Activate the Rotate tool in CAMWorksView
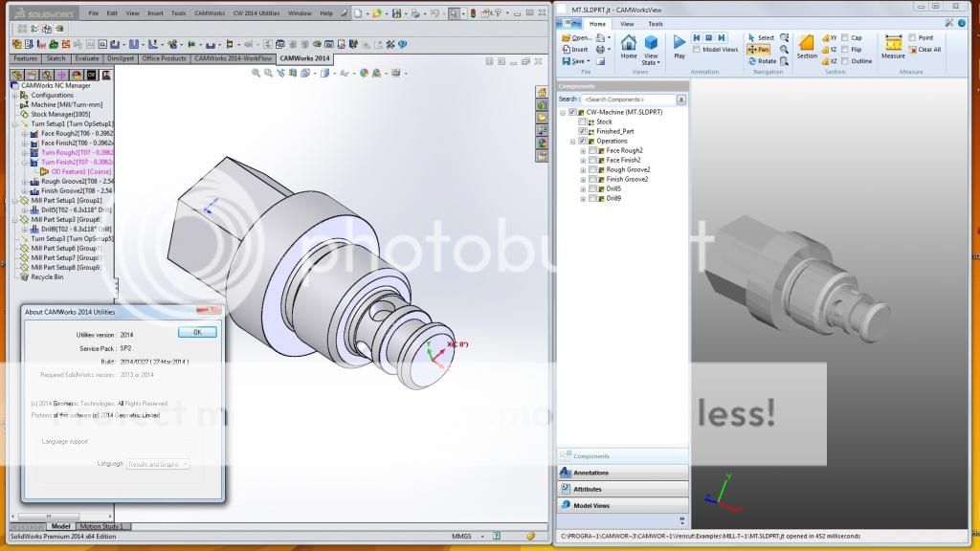The width and height of the screenshot is (980, 551). [x=763, y=61]
